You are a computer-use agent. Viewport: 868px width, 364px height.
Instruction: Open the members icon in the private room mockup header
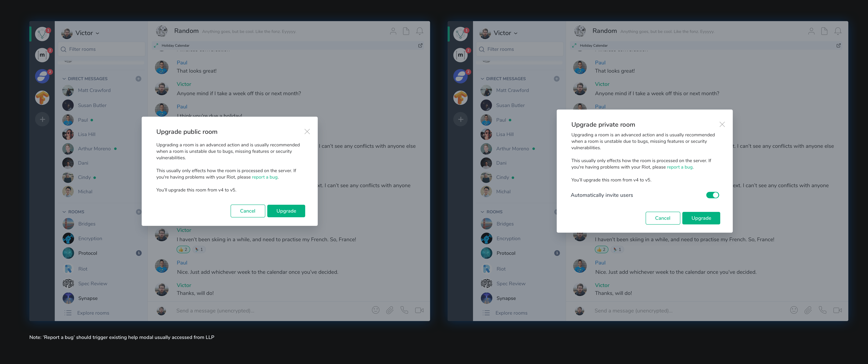pos(811,31)
